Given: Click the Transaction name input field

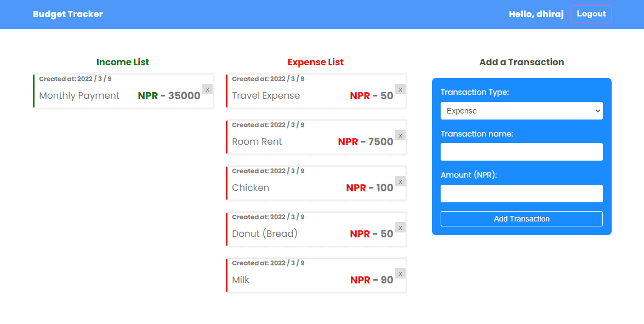Looking at the screenshot, I should coord(521,152).
